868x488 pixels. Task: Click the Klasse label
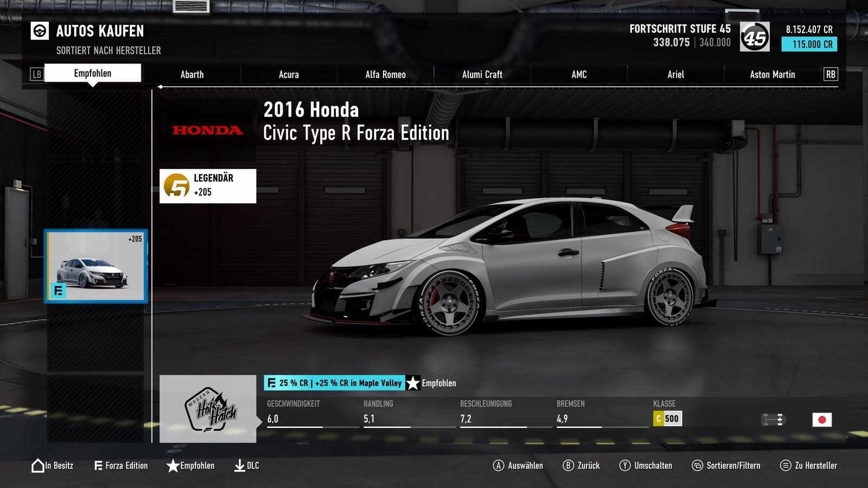(665, 403)
